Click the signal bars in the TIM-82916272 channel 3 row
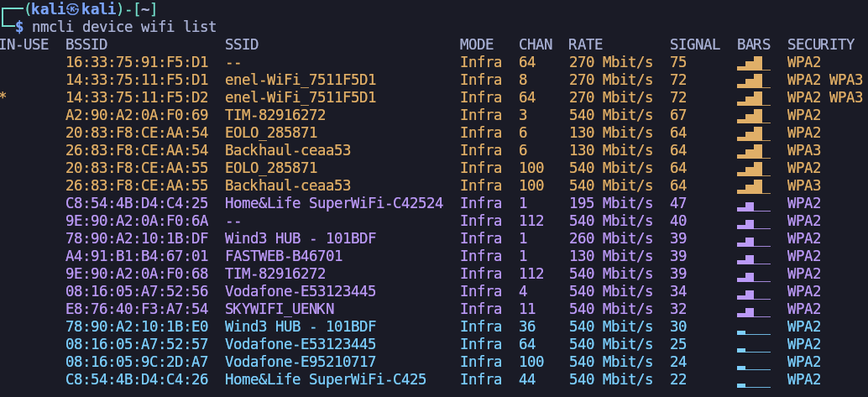The height and width of the screenshot is (397, 868). pos(753,115)
